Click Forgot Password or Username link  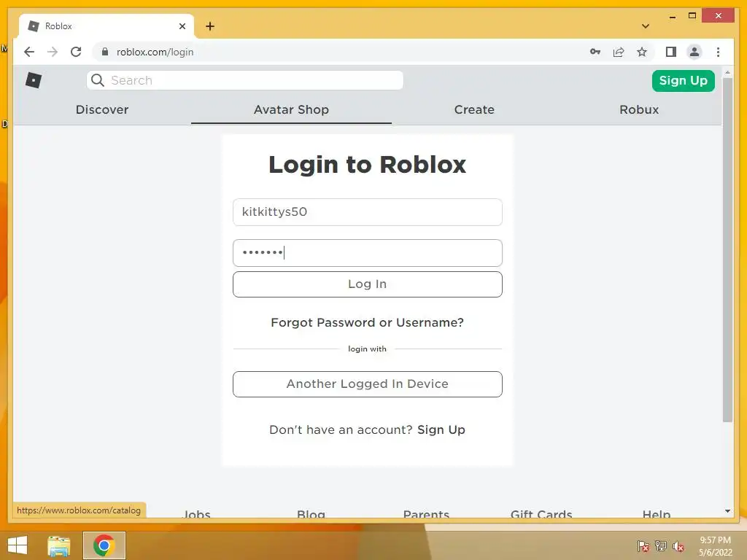[x=368, y=322]
